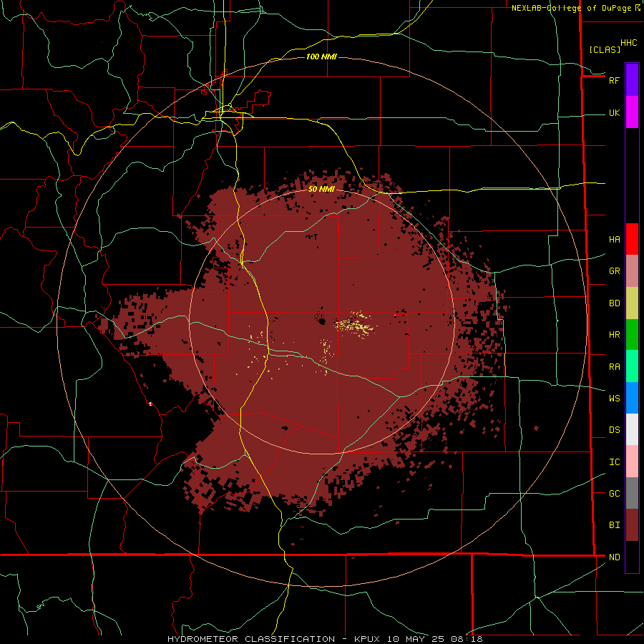Click the HA red legend color swatch
Viewport: 644px width, 644px height.
tap(632, 239)
